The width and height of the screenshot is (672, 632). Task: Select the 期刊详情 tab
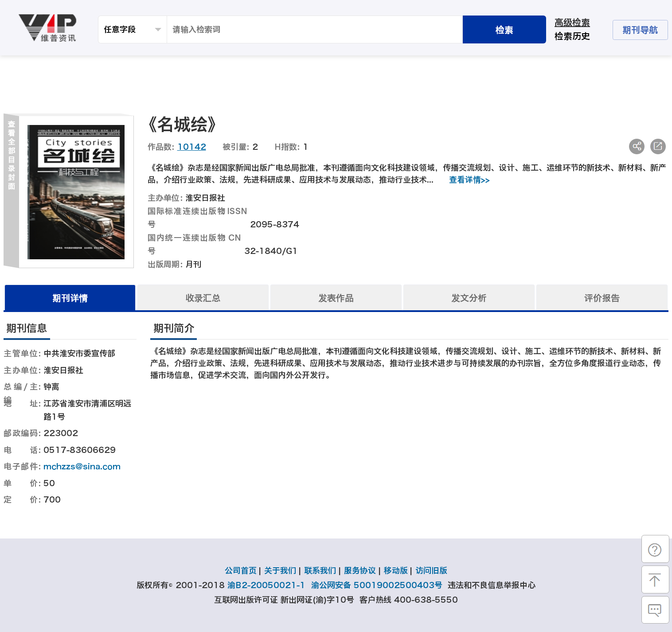pos(70,298)
